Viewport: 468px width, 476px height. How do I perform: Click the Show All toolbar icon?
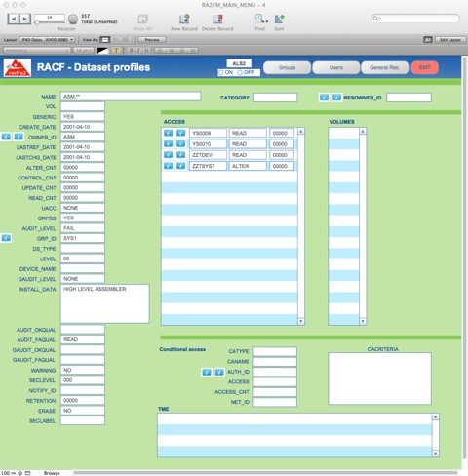(x=142, y=20)
